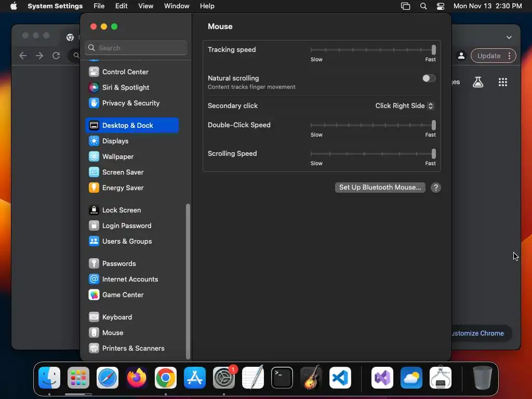
Task: Click Customize Chrome button
Action: (481, 334)
